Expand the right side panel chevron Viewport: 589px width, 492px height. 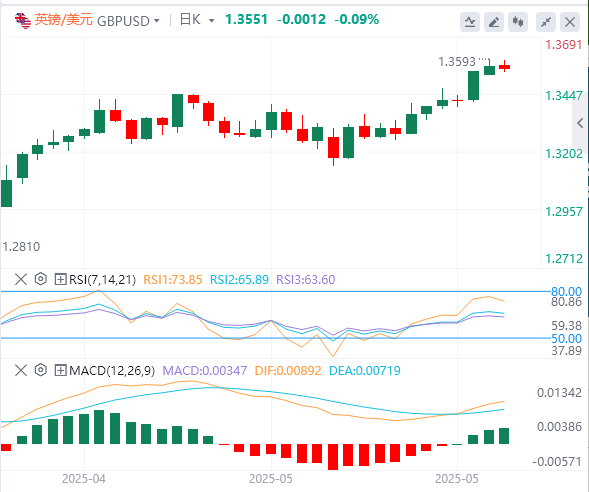pos(580,123)
